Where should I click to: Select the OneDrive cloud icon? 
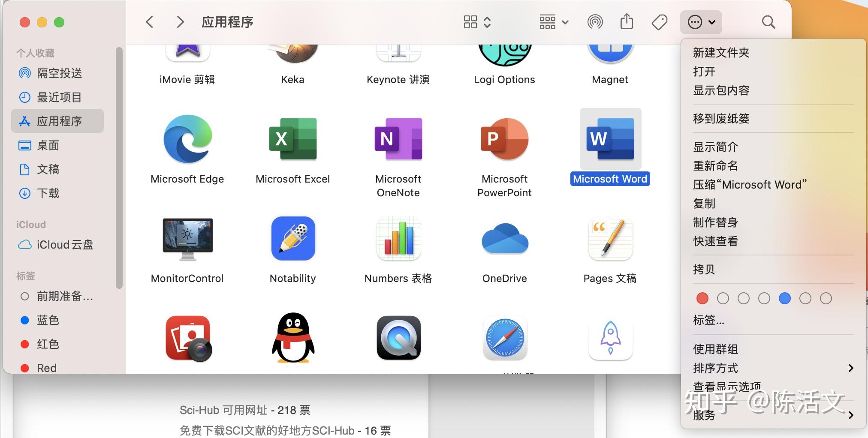pyautogui.click(x=504, y=238)
